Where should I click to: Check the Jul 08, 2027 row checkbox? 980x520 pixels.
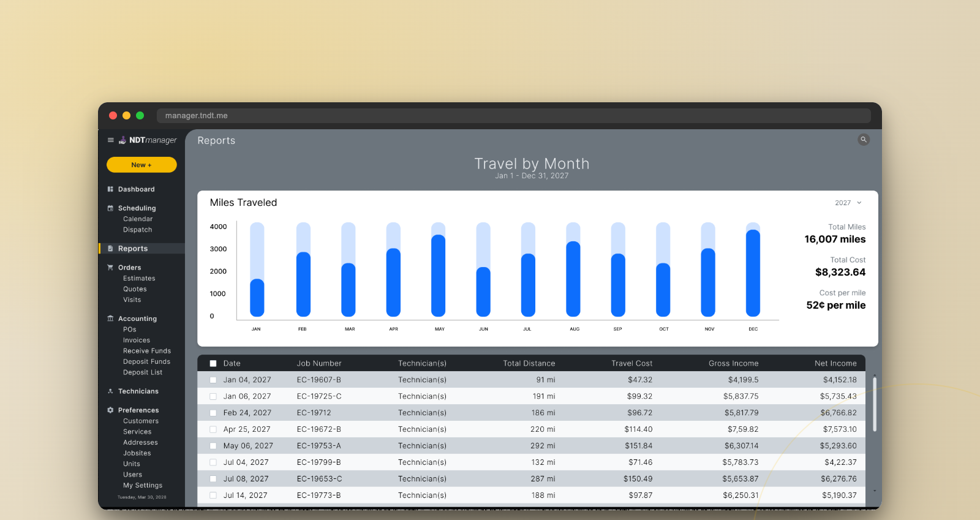pyautogui.click(x=213, y=480)
